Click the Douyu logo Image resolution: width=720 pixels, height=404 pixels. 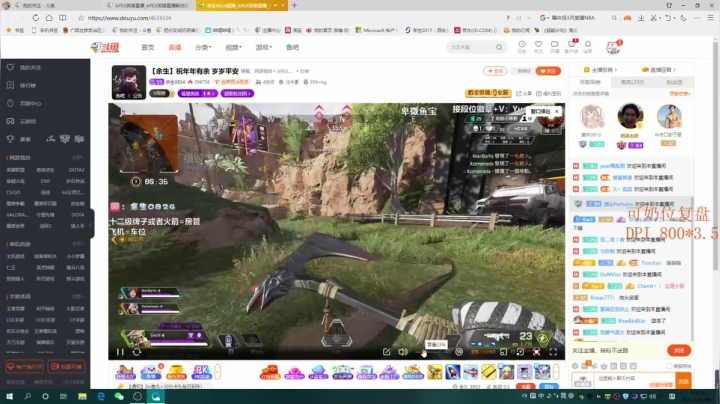point(105,47)
